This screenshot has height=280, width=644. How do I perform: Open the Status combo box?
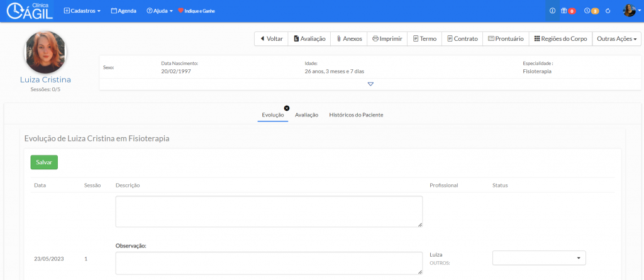click(x=538, y=258)
